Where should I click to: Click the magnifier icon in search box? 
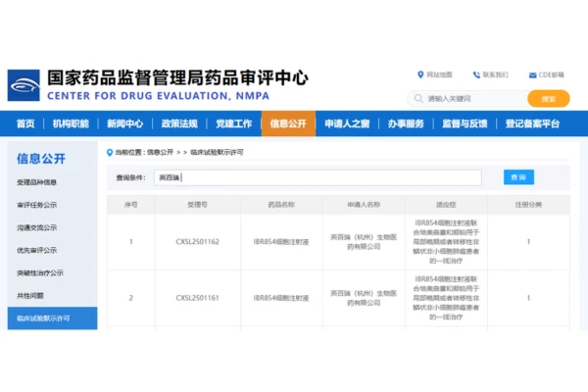click(418, 99)
